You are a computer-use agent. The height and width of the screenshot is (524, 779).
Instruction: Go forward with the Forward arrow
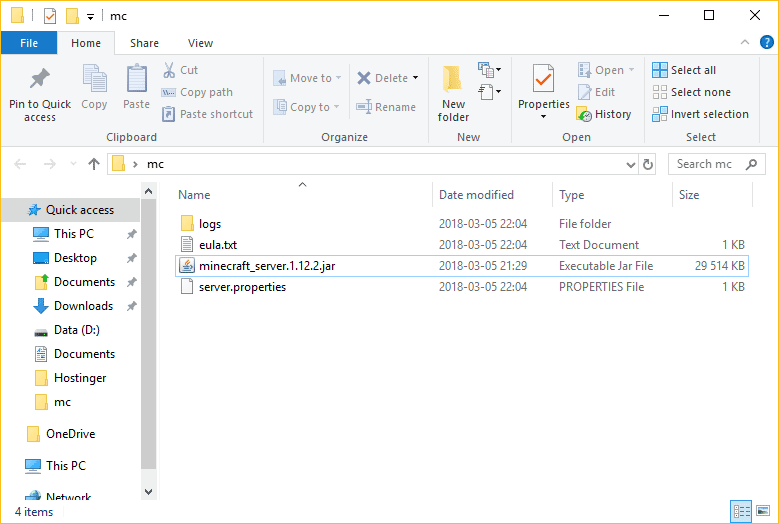click(50, 164)
